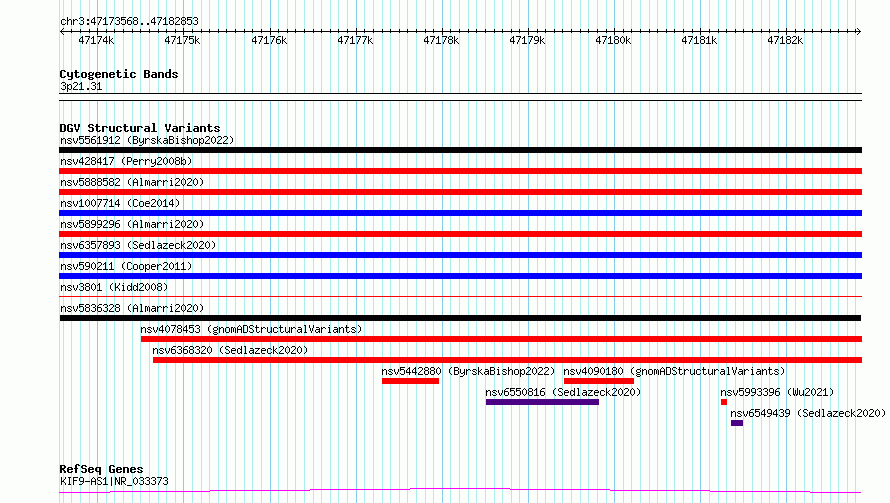Click the red bar of nsv428417
Image resolution: width=890 pixels, height=503 pixels.
tap(460, 171)
